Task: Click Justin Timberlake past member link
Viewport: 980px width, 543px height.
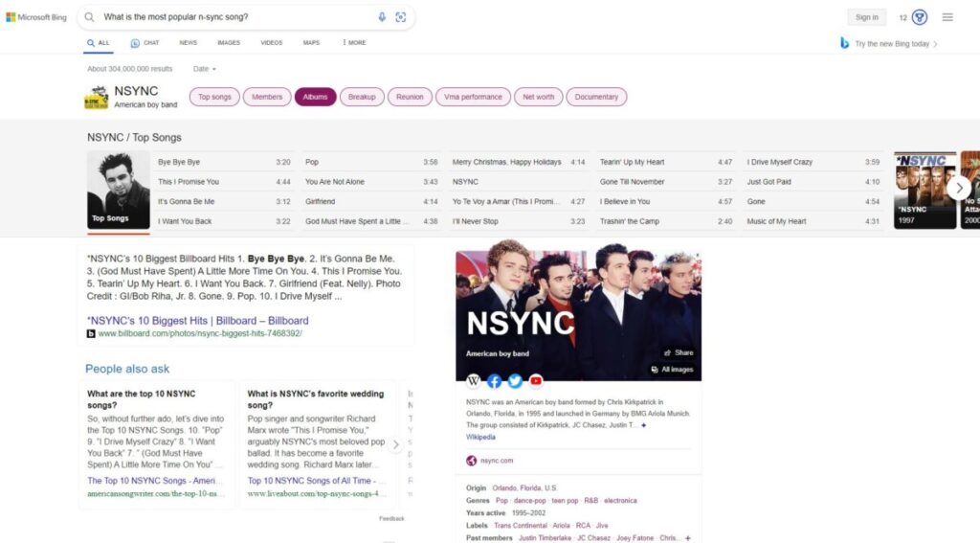Action: (x=545, y=538)
